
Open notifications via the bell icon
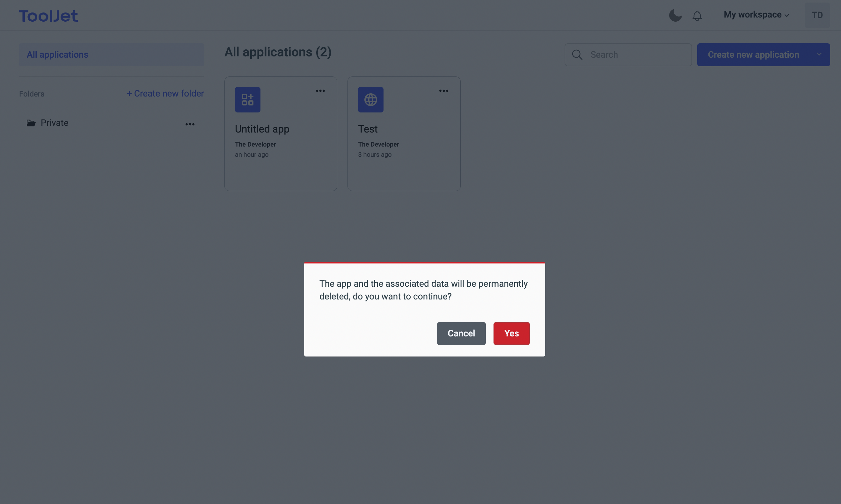(697, 16)
